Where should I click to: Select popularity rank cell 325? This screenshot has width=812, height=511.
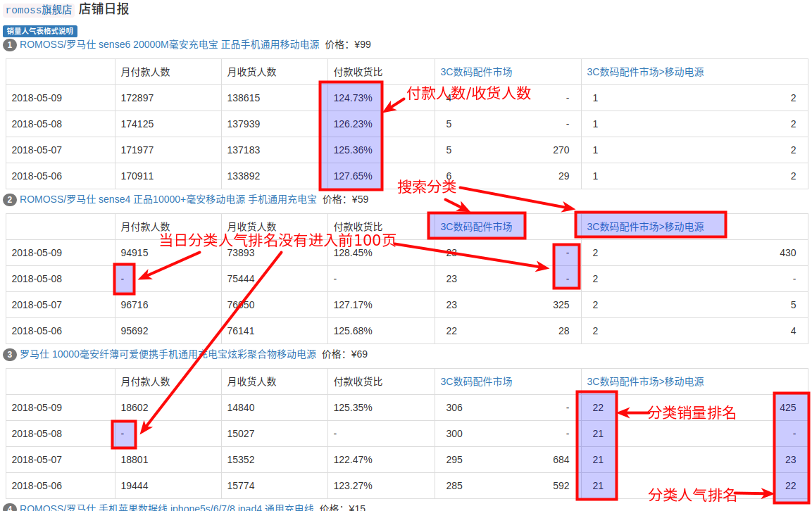pos(561,305)
